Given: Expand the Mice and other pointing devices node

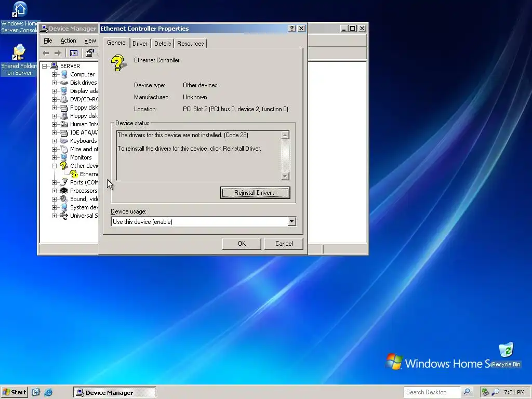Looking at the screenshot, I should click(x=54, y=149).
